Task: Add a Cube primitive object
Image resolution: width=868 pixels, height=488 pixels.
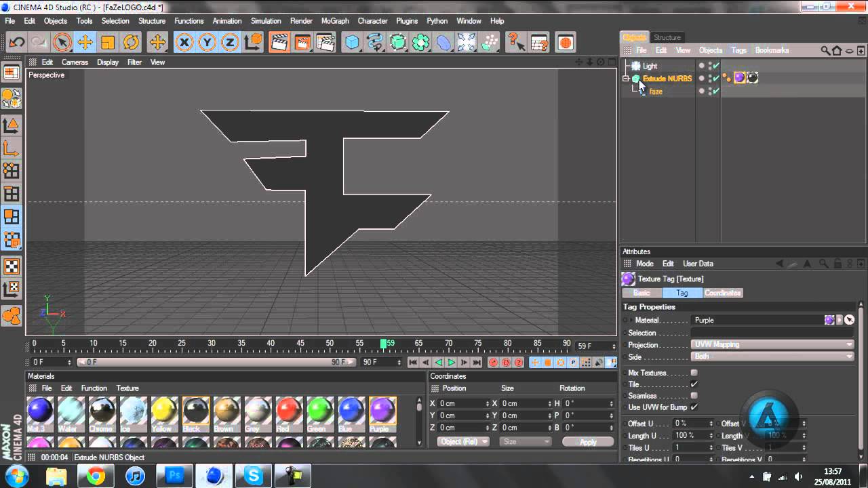Action: 352,43
